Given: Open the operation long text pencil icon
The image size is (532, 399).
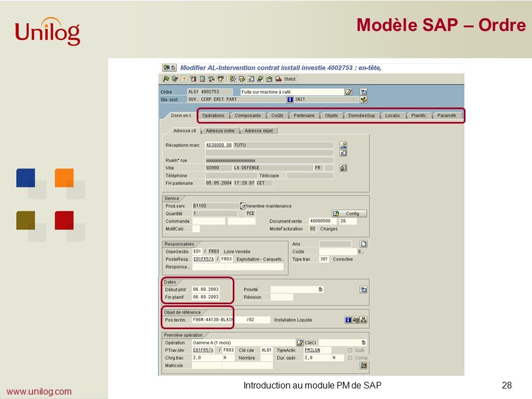Looking at the screenshot, I should pos(300,342).
